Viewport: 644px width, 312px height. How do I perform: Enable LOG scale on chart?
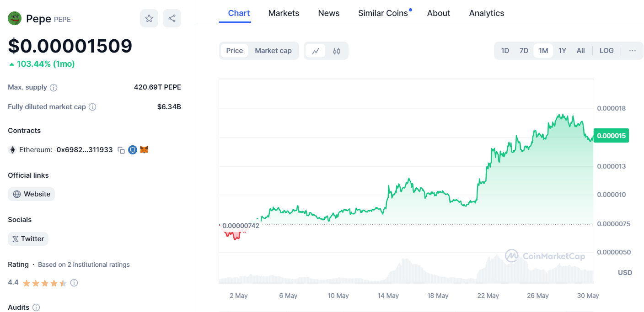[606, 51]
